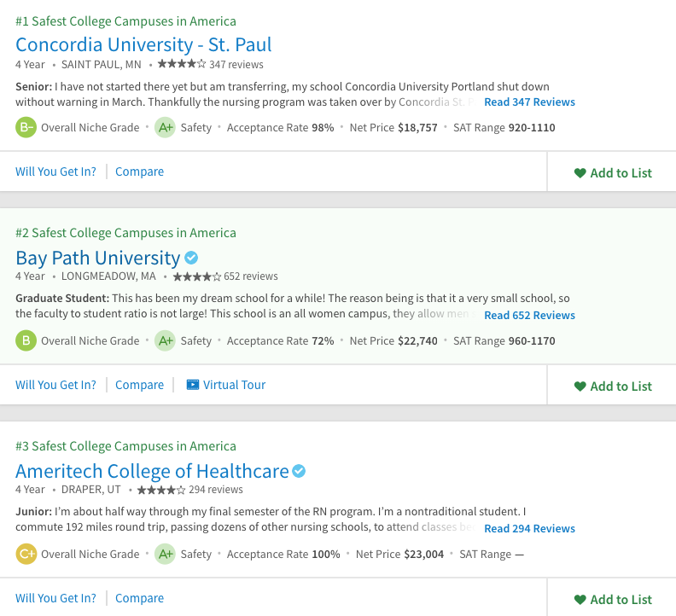Add Ameritech College of Healthcare to list
This screenshot has height=616, width=676.
coord(612,600)
